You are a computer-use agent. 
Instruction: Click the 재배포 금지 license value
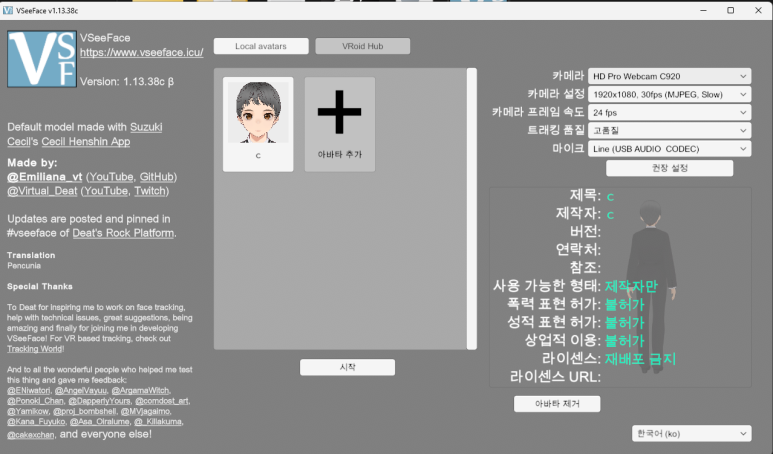640,358
